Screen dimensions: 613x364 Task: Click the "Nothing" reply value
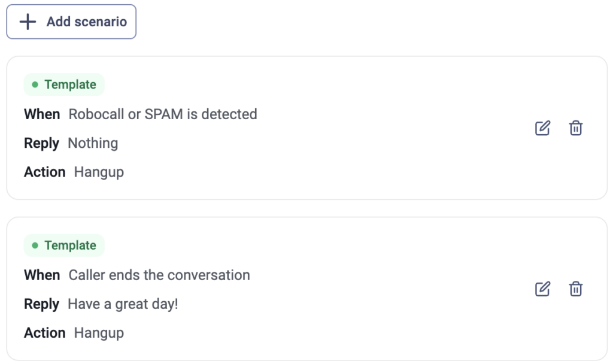pos(93,143)
